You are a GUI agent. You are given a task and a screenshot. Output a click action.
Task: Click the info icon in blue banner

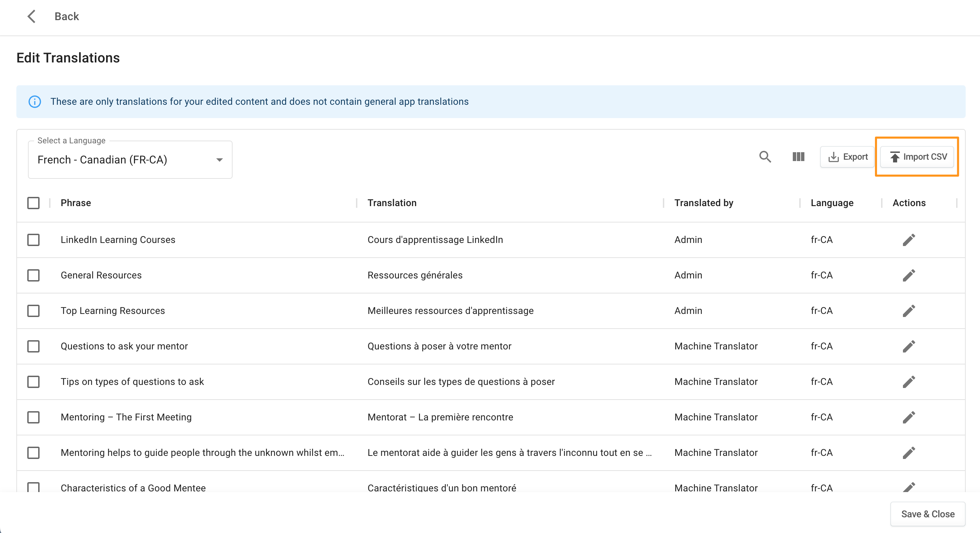tap(35, 102)
